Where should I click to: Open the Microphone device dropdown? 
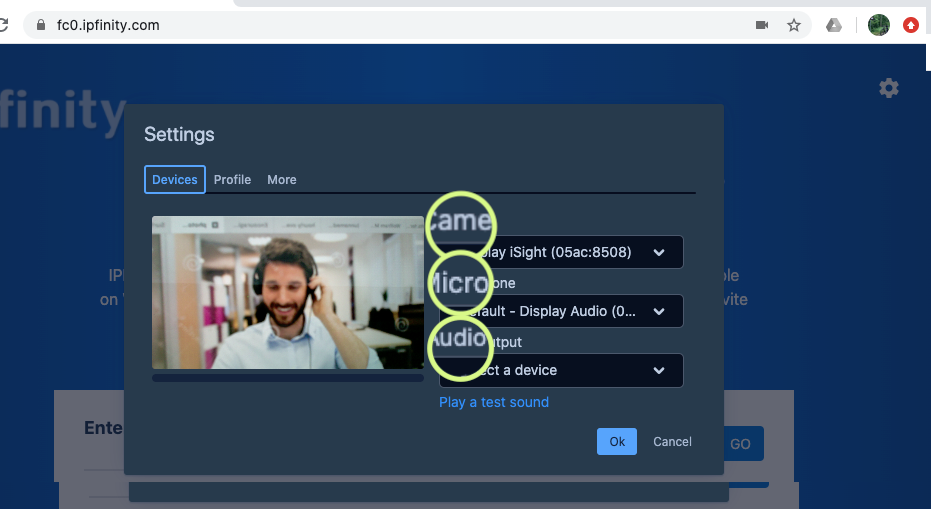coord(561,311)
